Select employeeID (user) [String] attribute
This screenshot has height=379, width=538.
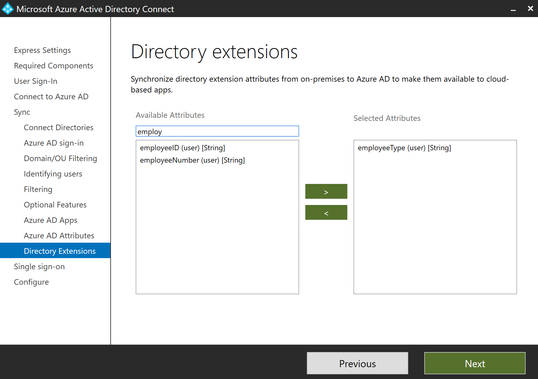coord(182,148)
